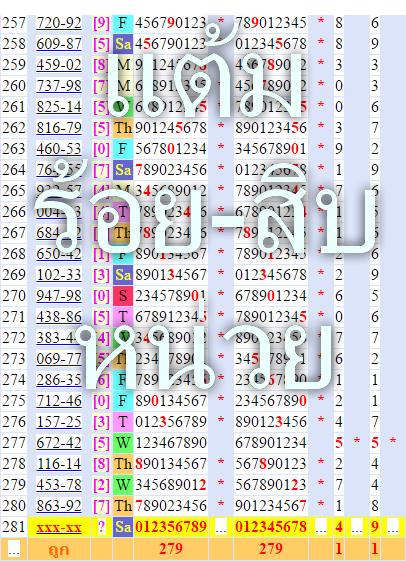Viewport: 406px width, 561px height.
Task: Click the ellipsis button left of ถูก
Action: (14, 548)
